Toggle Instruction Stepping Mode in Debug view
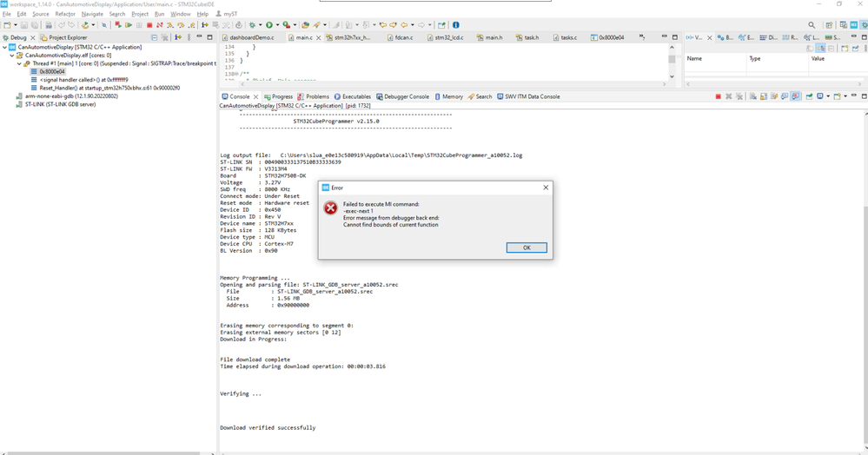868x455 pixels. tap(178, 37)
